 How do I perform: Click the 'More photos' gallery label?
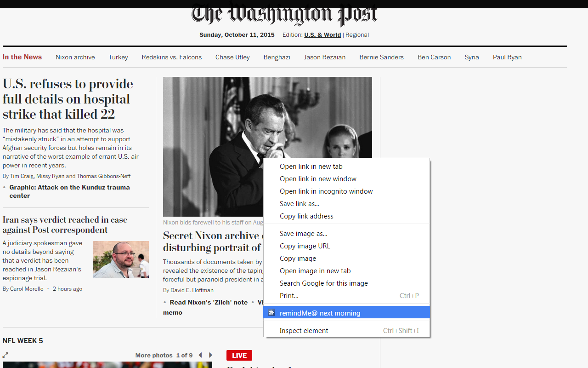coord(154,355)
